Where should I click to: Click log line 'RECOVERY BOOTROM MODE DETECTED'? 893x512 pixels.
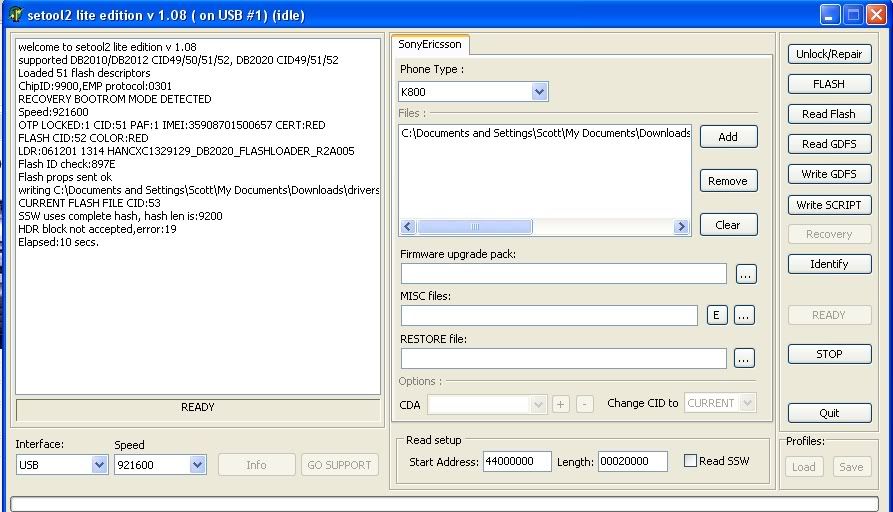114,99
